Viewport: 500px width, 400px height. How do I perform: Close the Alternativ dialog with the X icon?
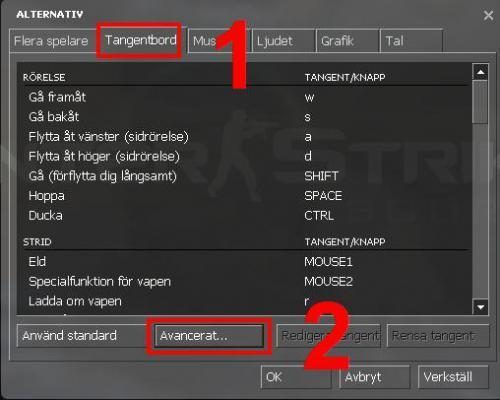(x=488, y=15)
